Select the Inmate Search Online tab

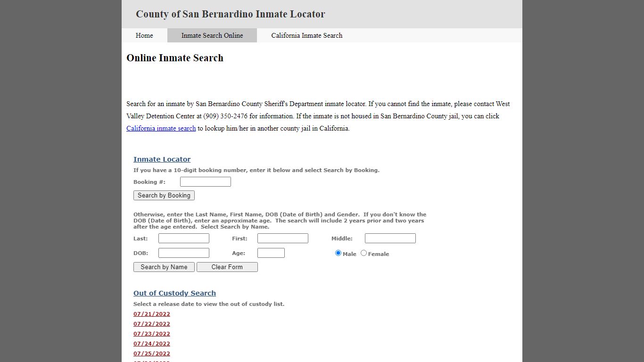click(212, 35)
